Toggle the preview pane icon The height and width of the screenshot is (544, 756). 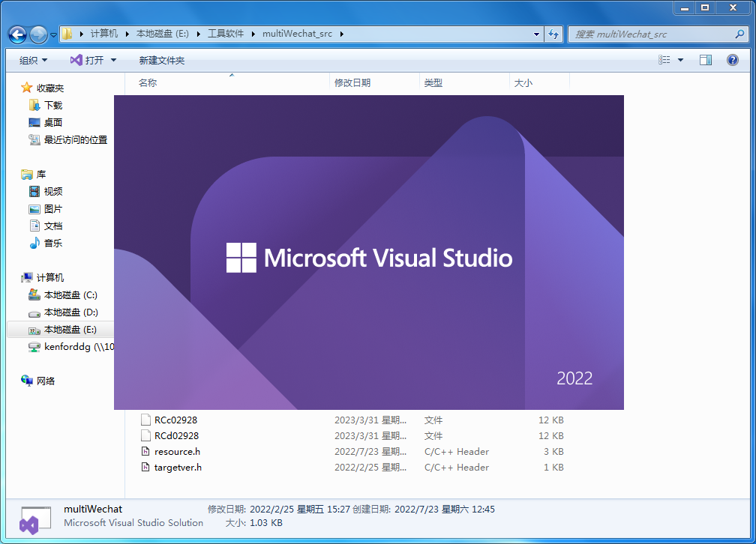(705, 60)
